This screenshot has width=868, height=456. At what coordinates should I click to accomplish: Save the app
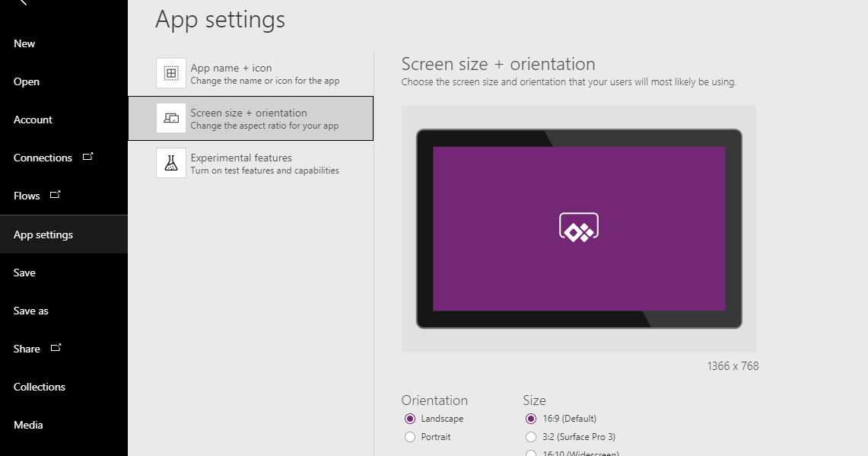pos(24,272)
